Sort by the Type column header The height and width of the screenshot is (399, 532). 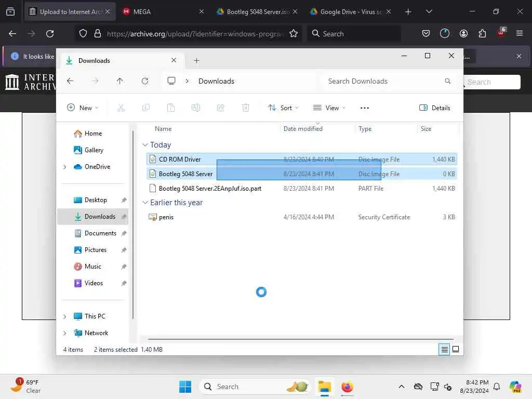[x=365, y=129]
